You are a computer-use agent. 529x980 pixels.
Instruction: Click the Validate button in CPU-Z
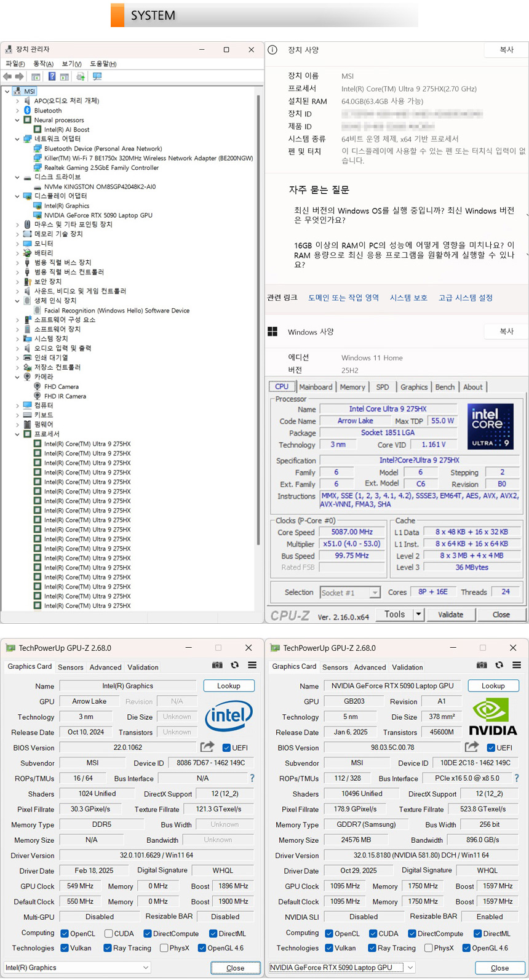click(450, 614)
